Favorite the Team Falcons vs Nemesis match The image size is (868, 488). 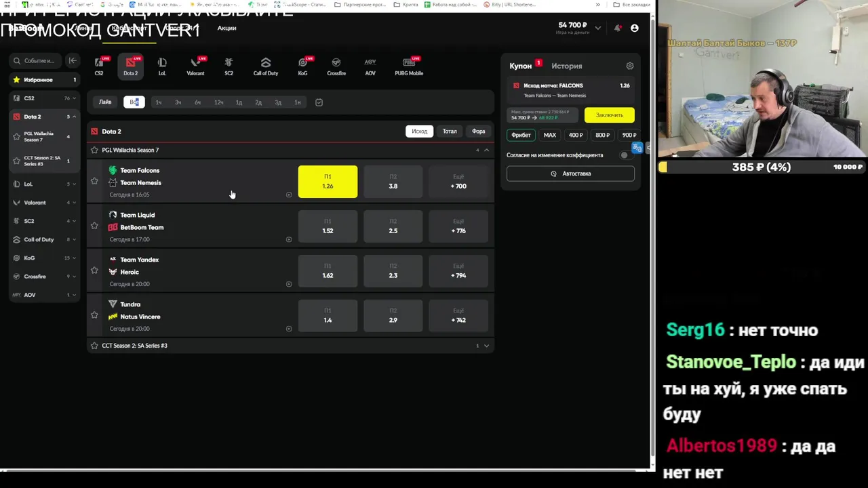(94, 181)
